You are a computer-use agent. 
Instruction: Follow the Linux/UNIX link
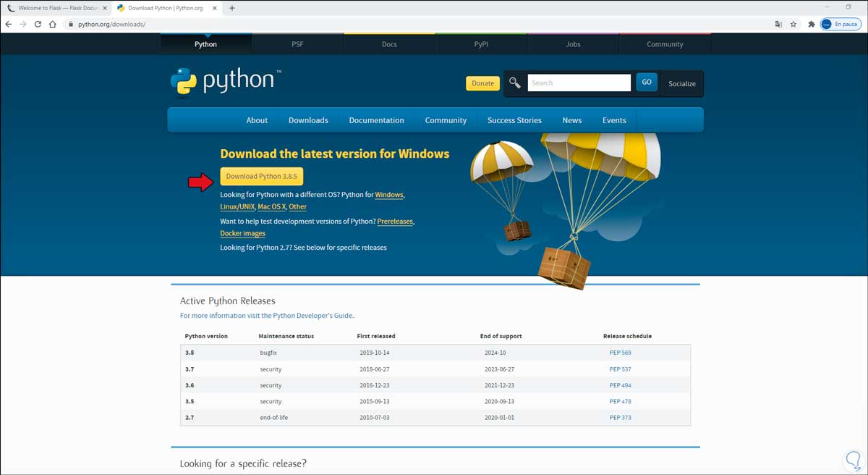pyautogui.click(x=237, y=206)
